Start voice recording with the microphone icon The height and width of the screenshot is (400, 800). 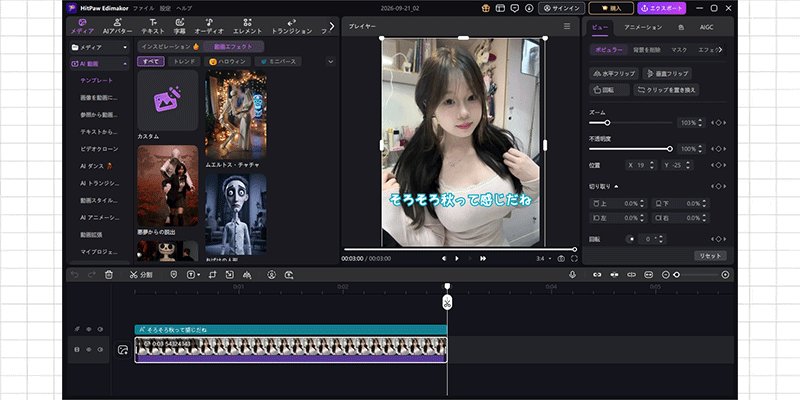click(x=572, y=274)
